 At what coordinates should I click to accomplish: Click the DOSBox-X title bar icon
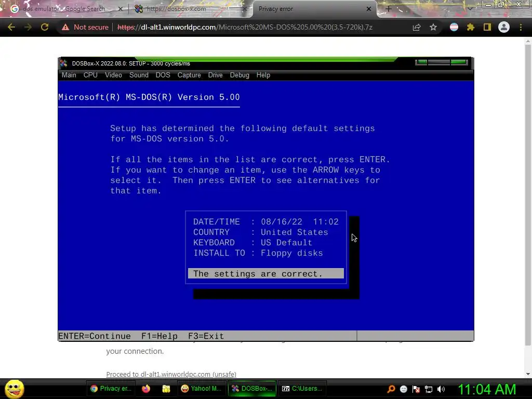point(64,63)
